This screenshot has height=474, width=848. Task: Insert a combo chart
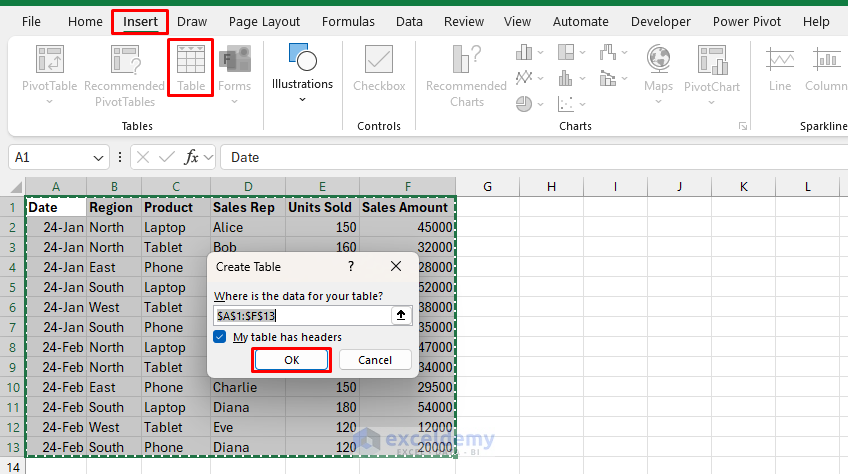608,78
